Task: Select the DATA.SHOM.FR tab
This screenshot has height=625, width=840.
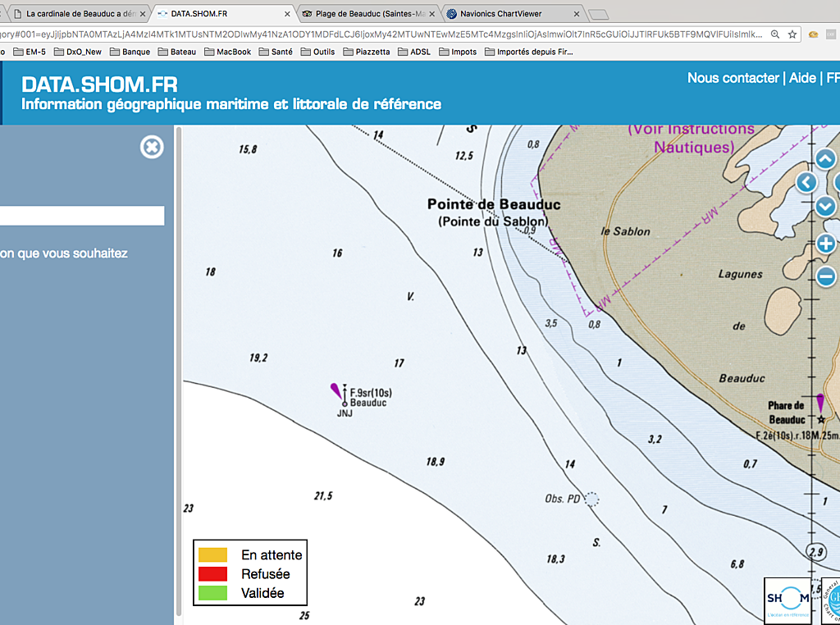Action: pyautogui.click(x=224, y=14)
